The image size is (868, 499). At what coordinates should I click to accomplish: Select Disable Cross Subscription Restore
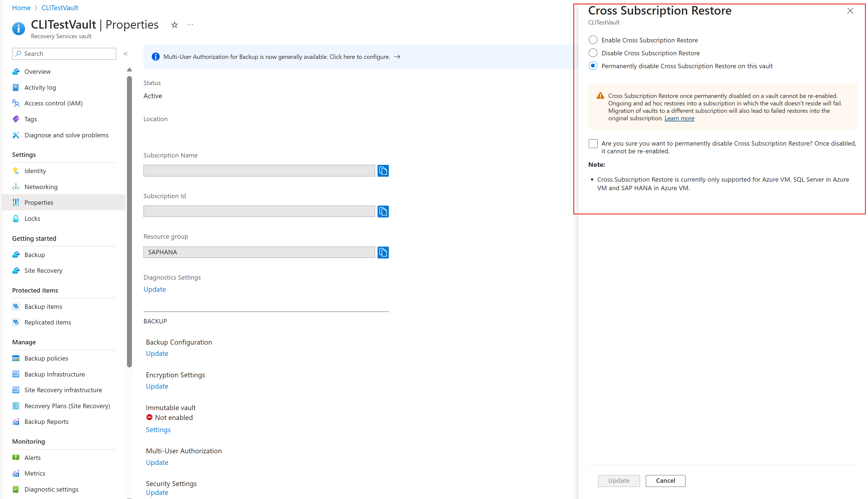pos(593,53)
